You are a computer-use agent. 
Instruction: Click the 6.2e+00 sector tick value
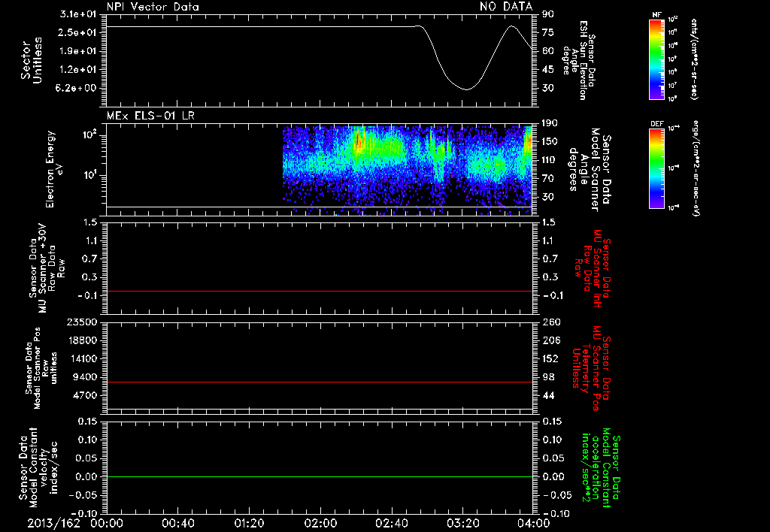77,89
